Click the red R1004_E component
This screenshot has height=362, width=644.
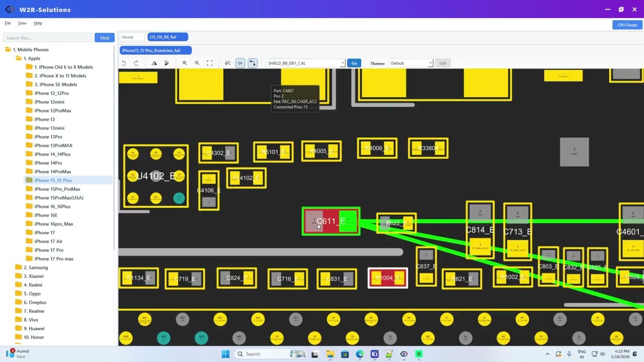pyautogui.click(x=387, y=278)
